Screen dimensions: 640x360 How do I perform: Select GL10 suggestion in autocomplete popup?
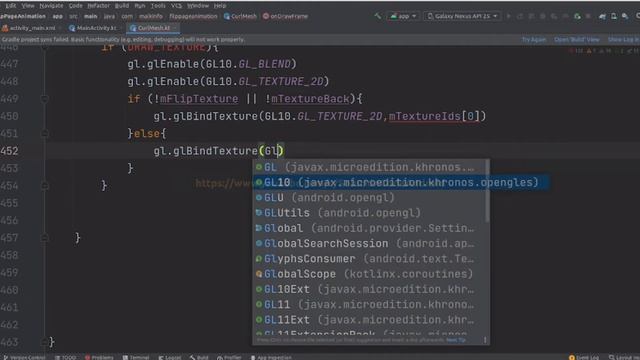click(400, 182)
